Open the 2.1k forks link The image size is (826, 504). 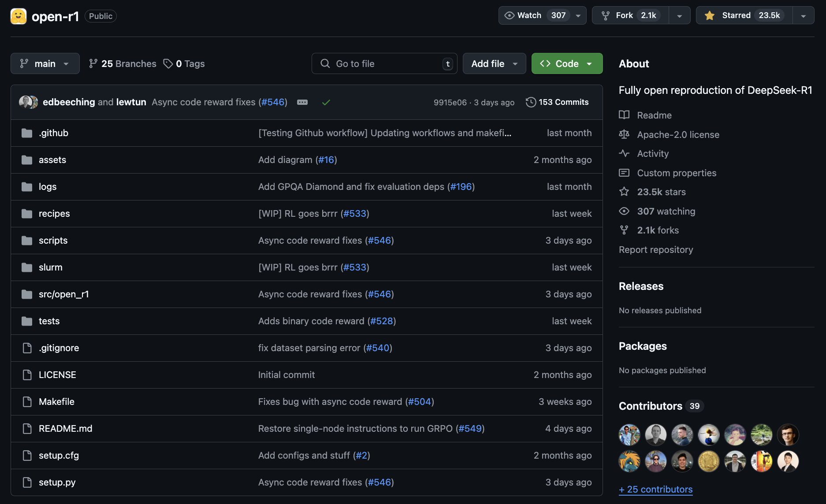(x=658, y=230)
